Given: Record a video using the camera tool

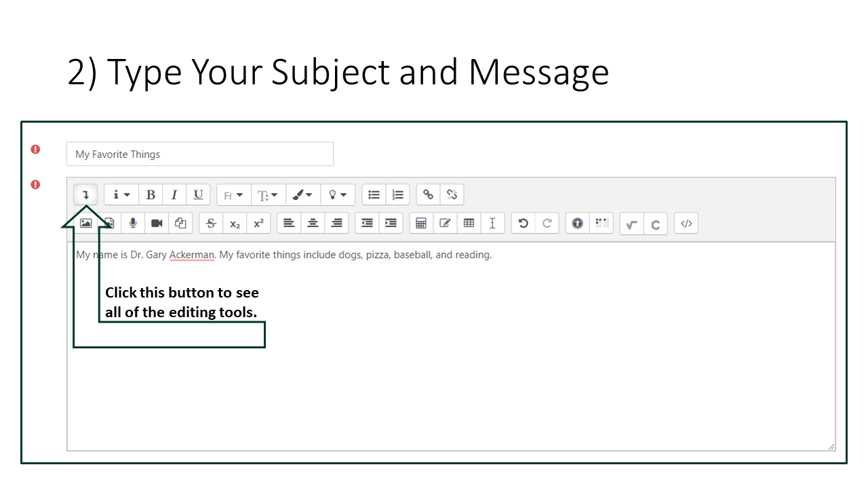Looking at the screenshot, I should [157, 223].
